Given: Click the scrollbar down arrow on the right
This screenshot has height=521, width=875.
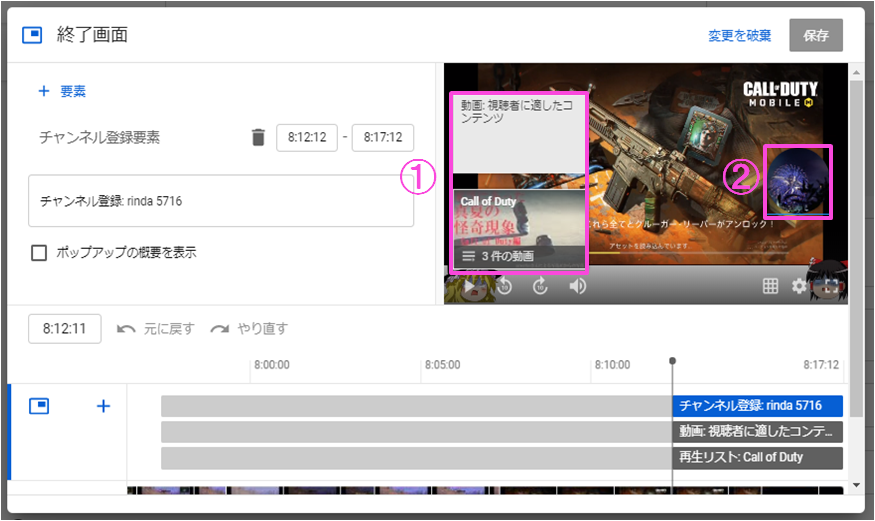Looking at the screenshot, I should tap(857, 485).
